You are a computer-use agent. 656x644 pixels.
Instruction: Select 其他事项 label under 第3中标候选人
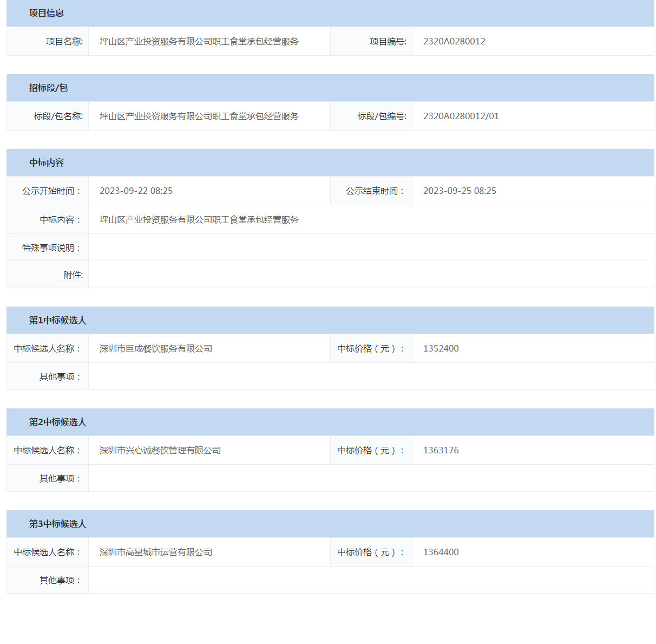60,580
